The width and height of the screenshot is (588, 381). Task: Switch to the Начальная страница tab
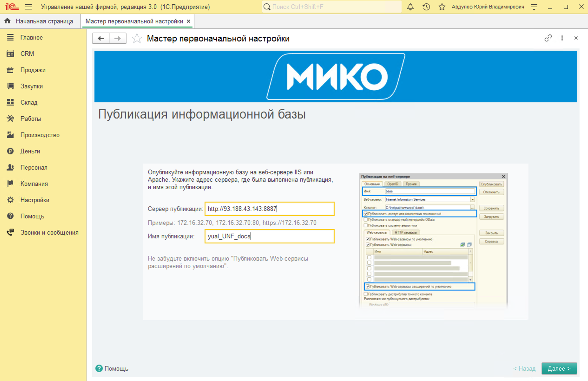click(x=44, y=21)
